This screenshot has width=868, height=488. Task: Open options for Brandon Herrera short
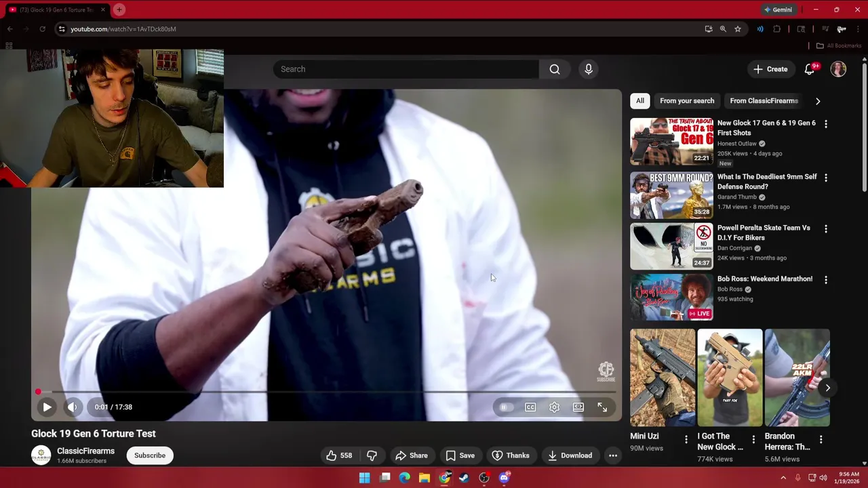tap(821, 439)
